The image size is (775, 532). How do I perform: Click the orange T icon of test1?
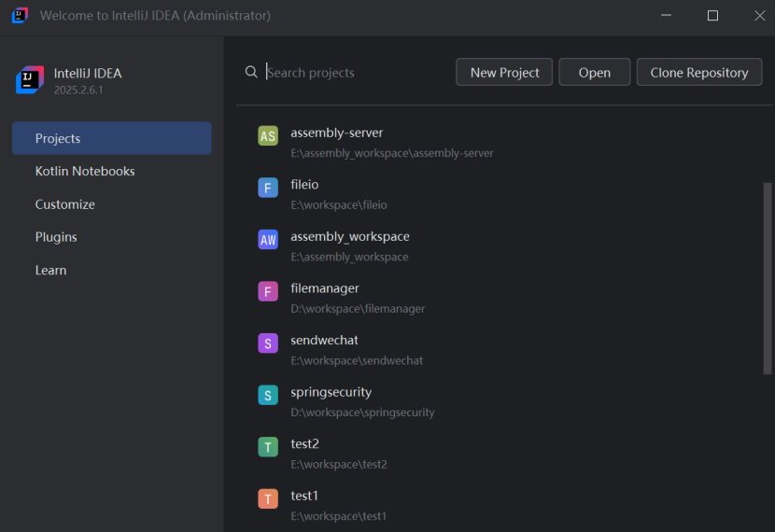coord(268,499)
